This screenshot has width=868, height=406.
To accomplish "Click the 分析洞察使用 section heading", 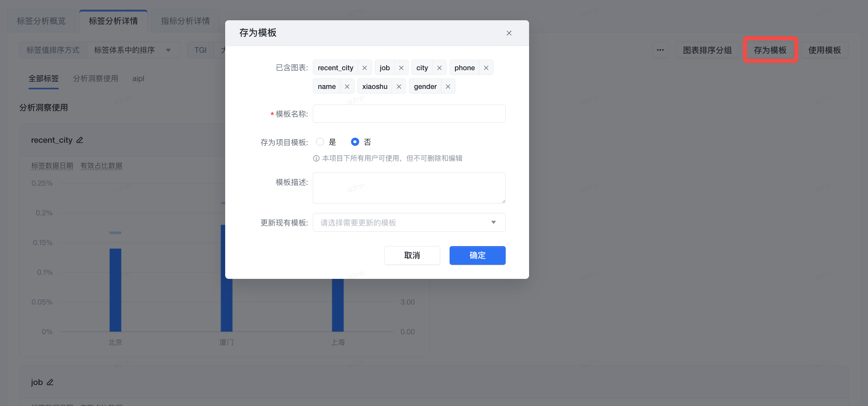I will tap(44, 108).
